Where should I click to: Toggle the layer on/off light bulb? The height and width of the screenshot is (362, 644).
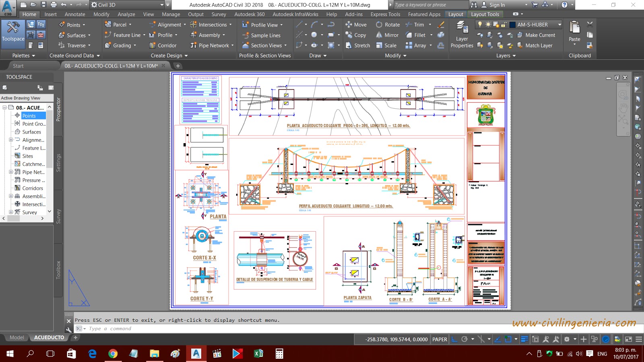click(x=479, y=25)
